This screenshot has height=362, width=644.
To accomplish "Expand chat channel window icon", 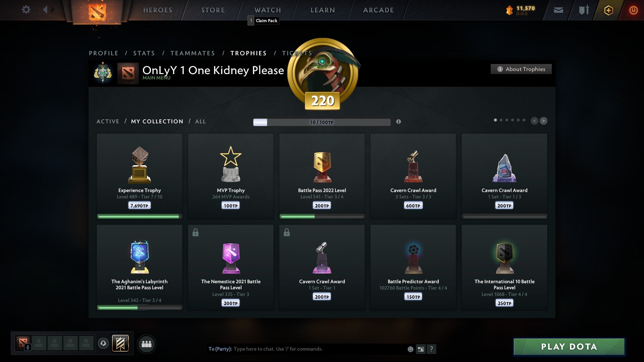I will (x=421, y=349).
